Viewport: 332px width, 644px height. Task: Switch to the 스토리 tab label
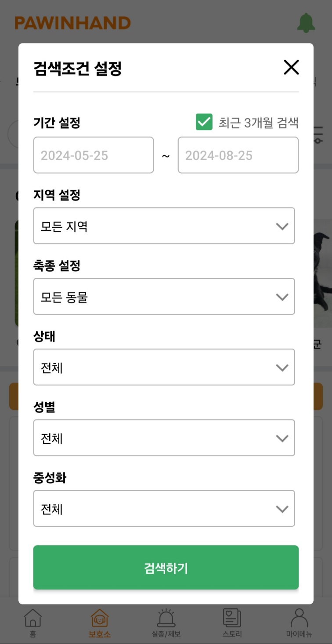(231, 634)
